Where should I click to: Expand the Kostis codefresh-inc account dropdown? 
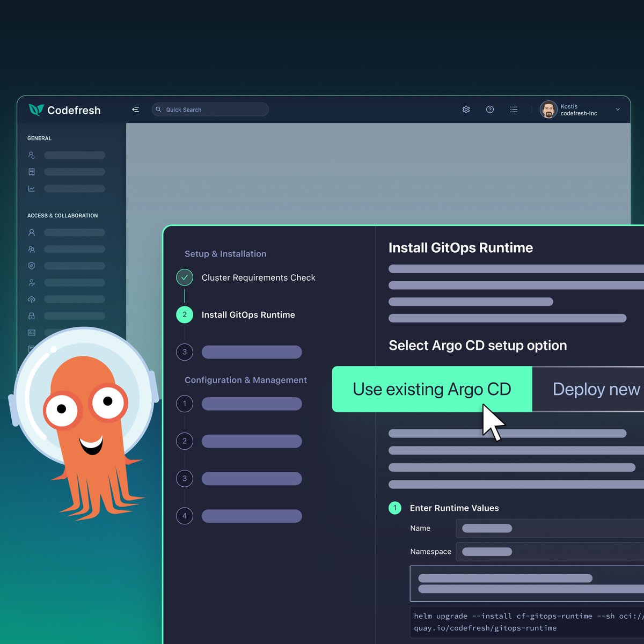click(618, 109)
